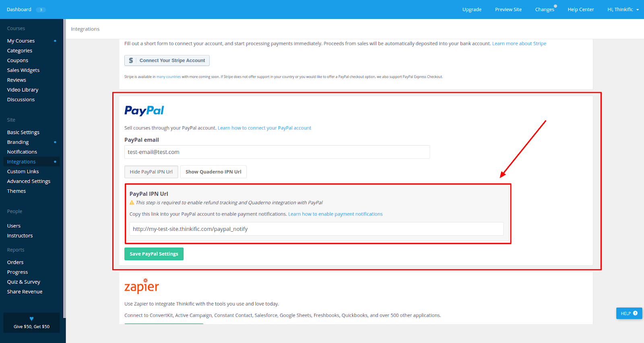Open Quiz & Survey in the sidebar
Screen dimensions: 644x343
(24, 282)
